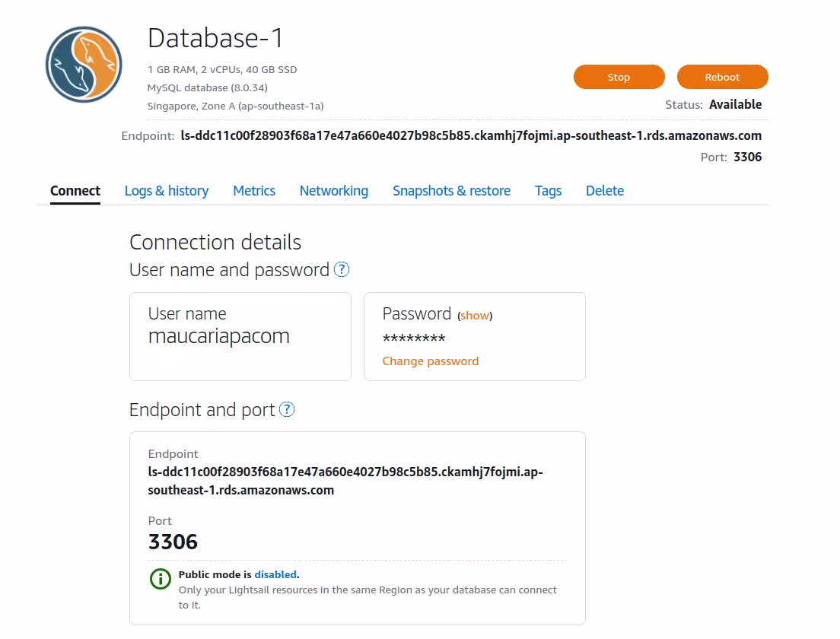Click the endpoint address in the header

(x=471, y=136)
